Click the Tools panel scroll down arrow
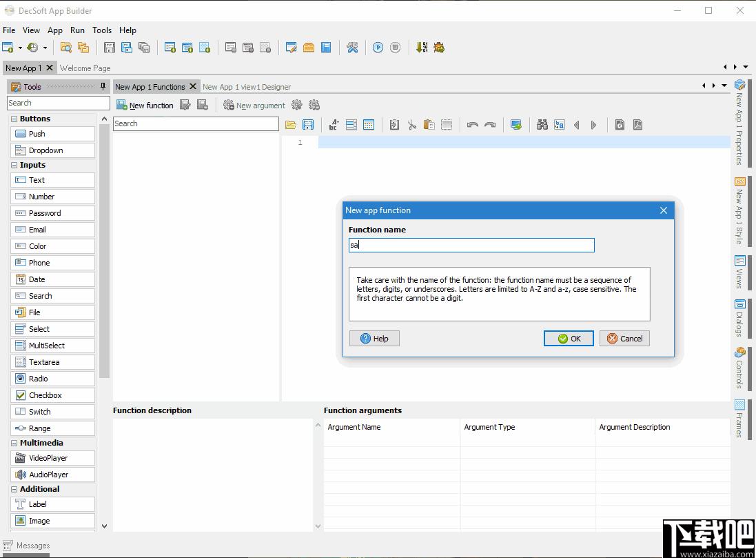The height and width of the screenshot is (558, 756). click(x=104, y=526)
